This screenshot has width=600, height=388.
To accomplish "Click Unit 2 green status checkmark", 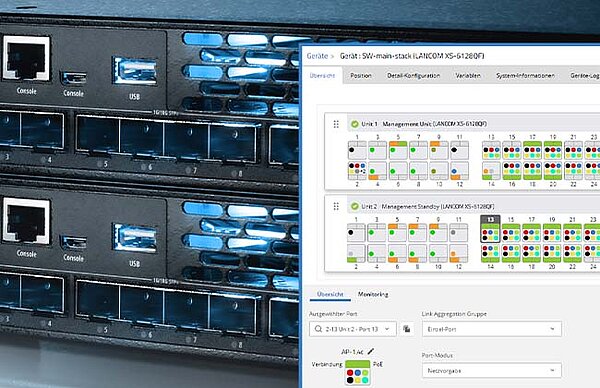I will point(355,207).
